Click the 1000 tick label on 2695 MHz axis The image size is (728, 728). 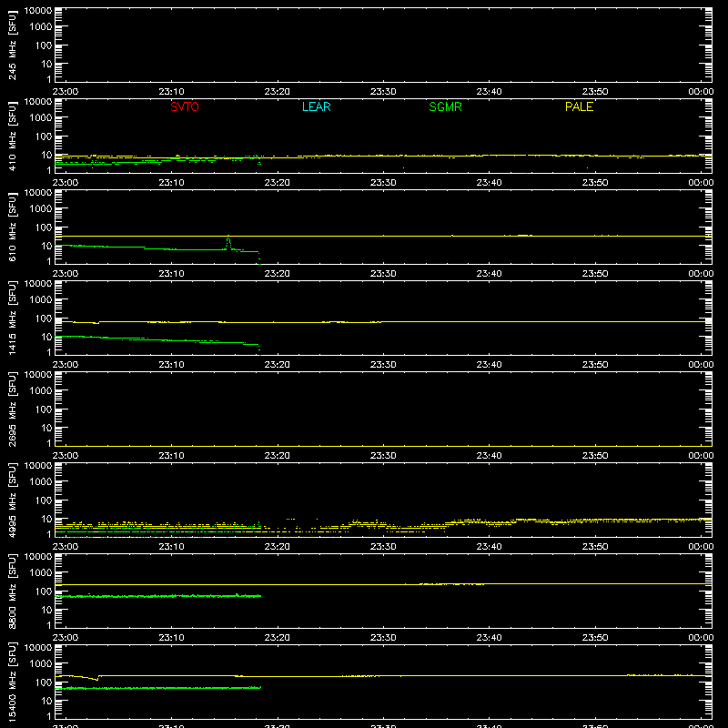(41, 391)
